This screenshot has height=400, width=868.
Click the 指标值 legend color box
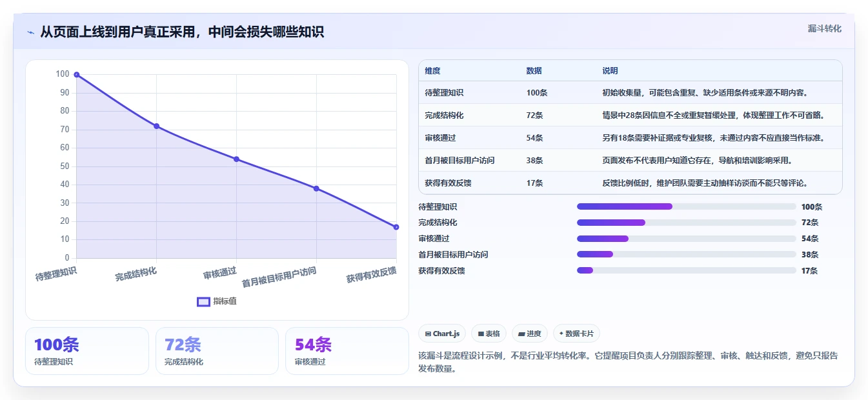coord(203,301)
